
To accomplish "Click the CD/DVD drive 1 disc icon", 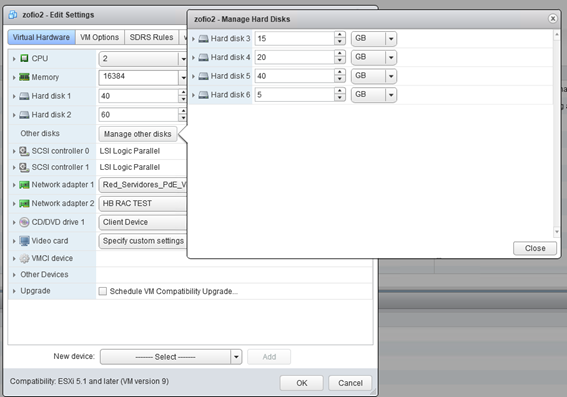I will (x=24, y=222).
